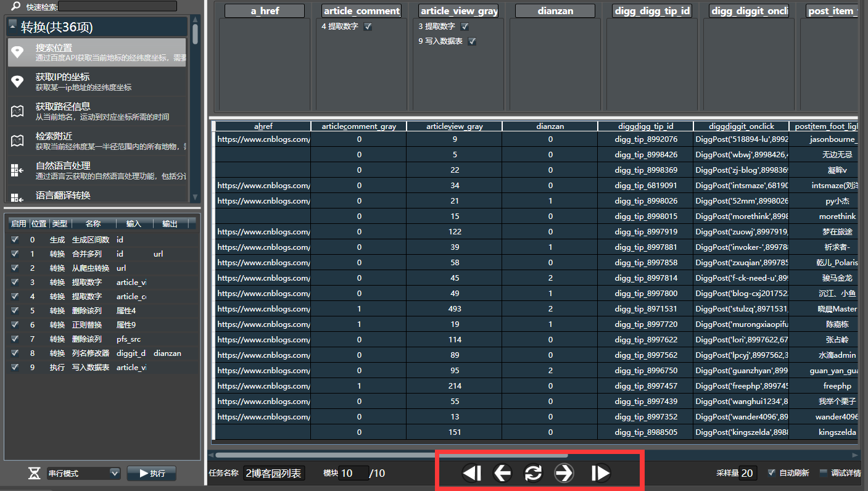Enable 调试详情 checkbox
The height and width of the screenshot is (491, 868).
point(823,473)
